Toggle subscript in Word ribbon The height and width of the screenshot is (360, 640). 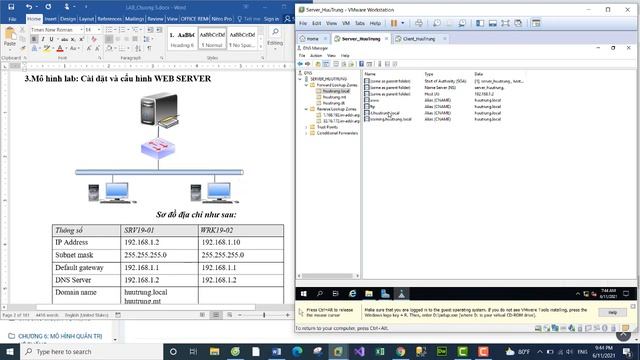(73, 40)
